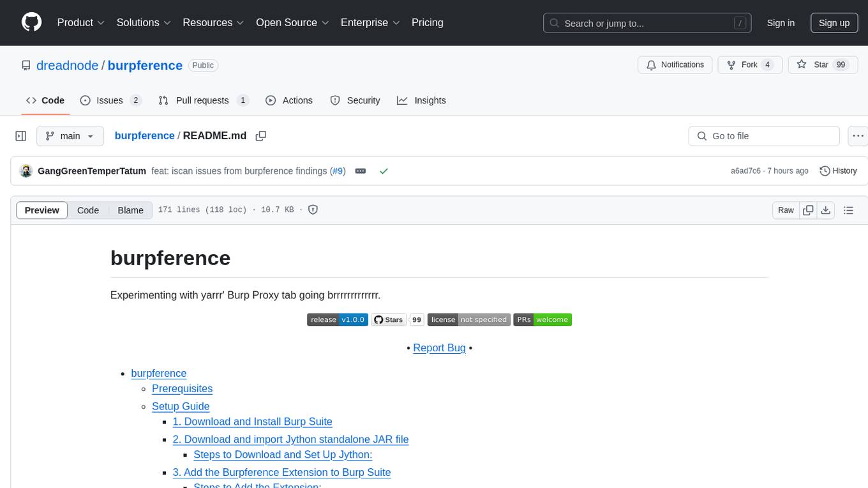868x488 pixels.
Task: Open the more file actions menu
Action: click(858, 136)
